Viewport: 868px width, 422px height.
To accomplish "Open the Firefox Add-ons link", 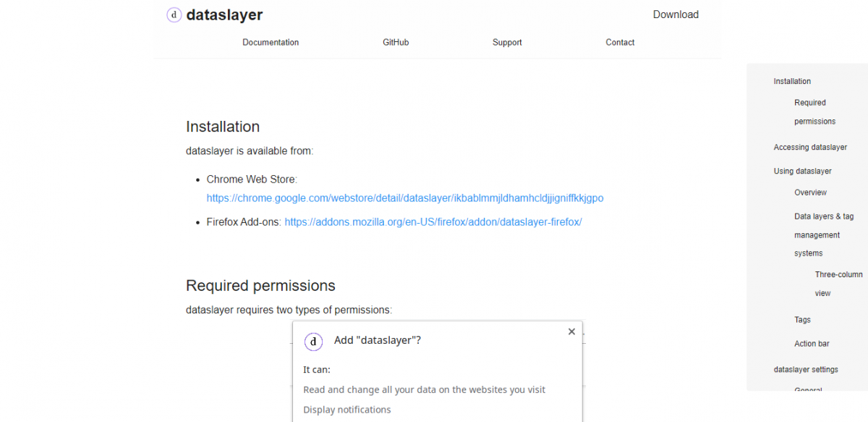I will pyautogui.click(x=433, y=221).
